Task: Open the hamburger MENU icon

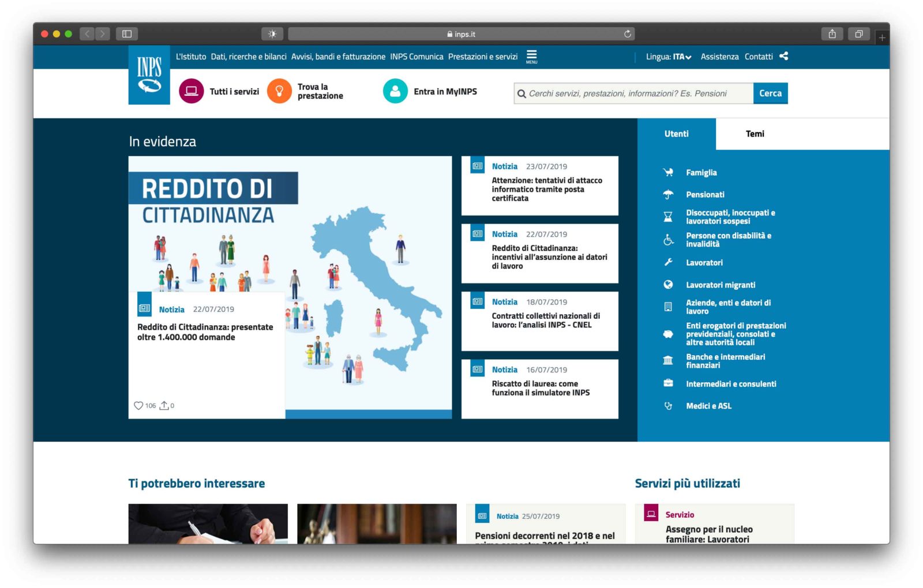Action: pyautogui.click(x=531, y=56)
